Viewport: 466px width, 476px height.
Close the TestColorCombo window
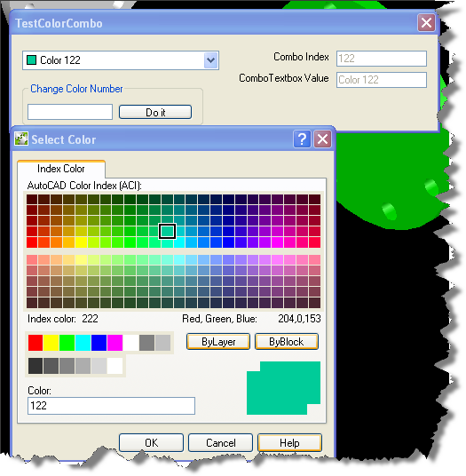pos(427,23)
